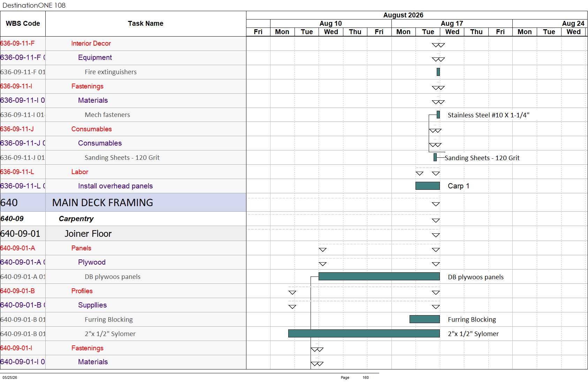Select the DB plywoos panels task bar
Screen dimensions: 588x382
pyautogui.click(x=379, y=276)
